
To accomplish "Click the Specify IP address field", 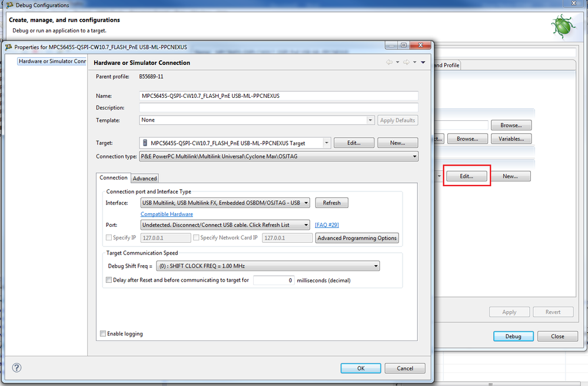I will pos(165,237).
